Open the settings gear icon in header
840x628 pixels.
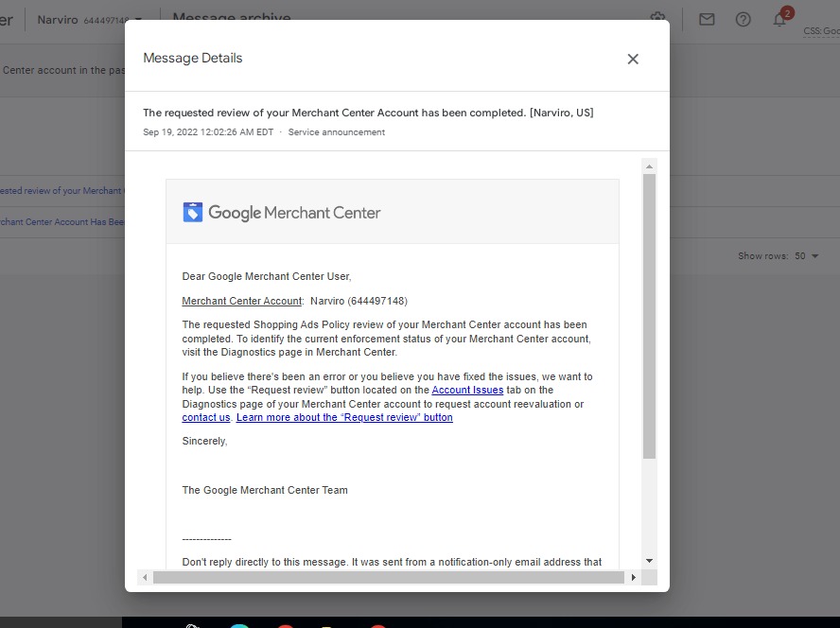tap(657, 16)
